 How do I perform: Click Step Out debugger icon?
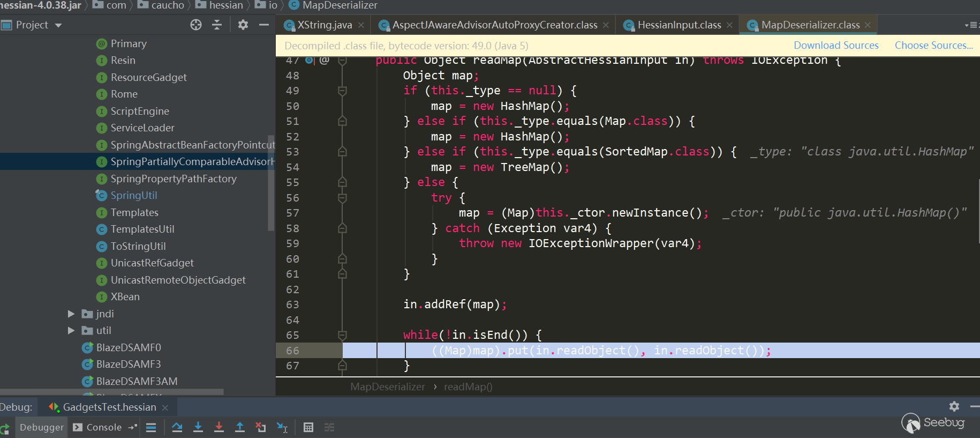(x=240, y=427)
